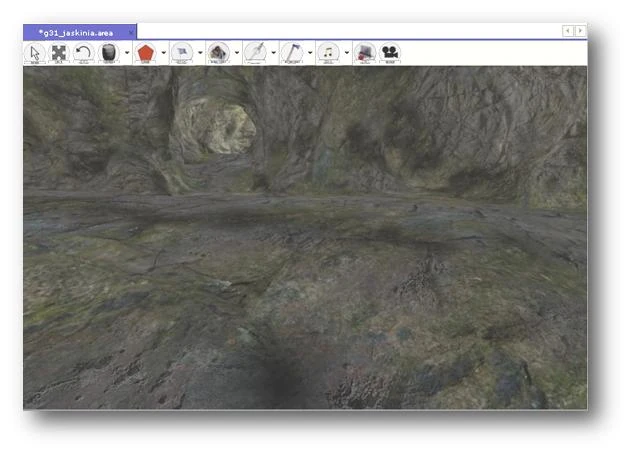Select the arrow pointer selection tool
This screenshot has height=454, width=631.
35,53
